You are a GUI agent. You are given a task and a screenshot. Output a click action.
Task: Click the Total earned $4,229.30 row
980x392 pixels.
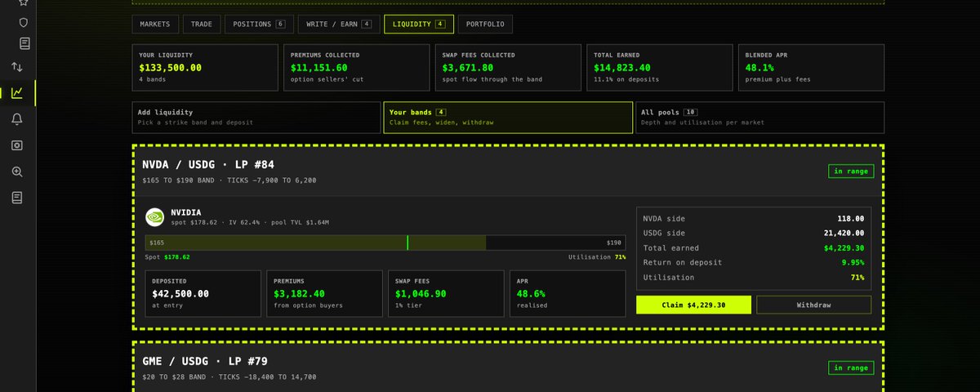[x=753, y=248]
